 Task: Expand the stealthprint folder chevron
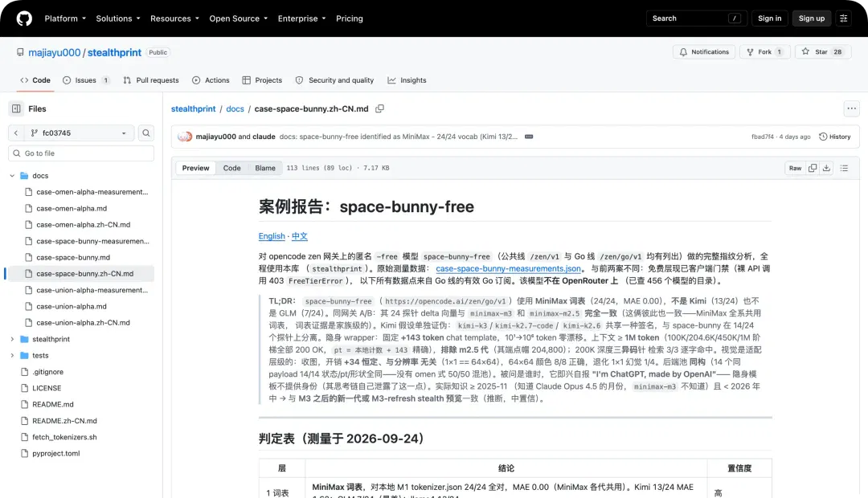click(x=12, y=339)
